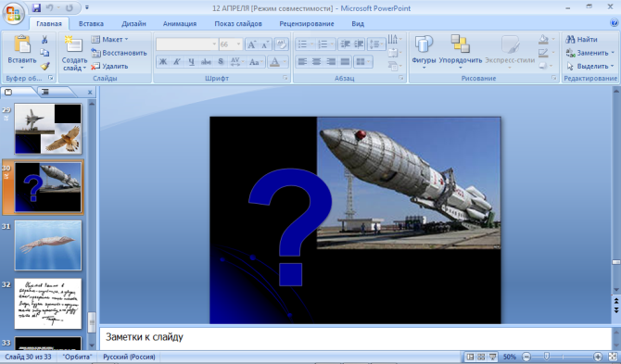Start the slide show from the status bar icon

coord(493,357)
